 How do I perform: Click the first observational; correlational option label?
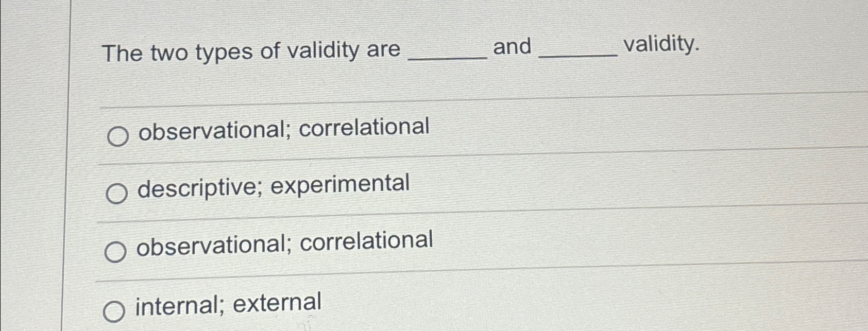click(x=284, y=131)
